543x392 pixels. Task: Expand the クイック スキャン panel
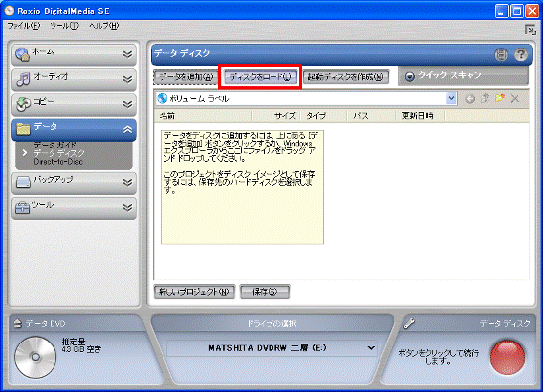tap(409, 76)
